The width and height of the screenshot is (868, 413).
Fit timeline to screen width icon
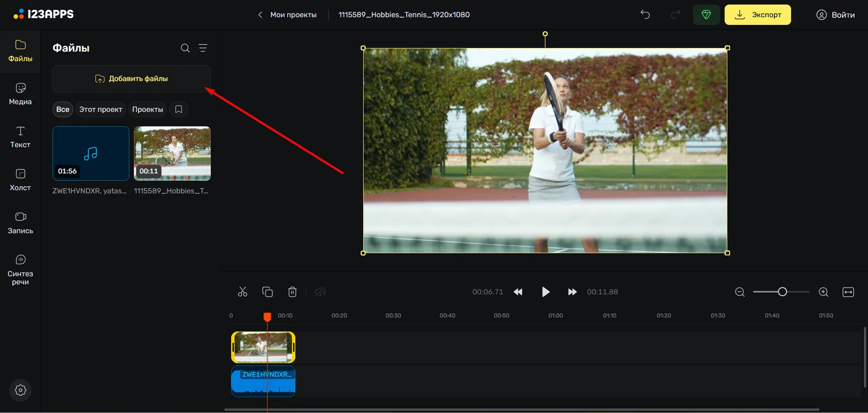848,292
